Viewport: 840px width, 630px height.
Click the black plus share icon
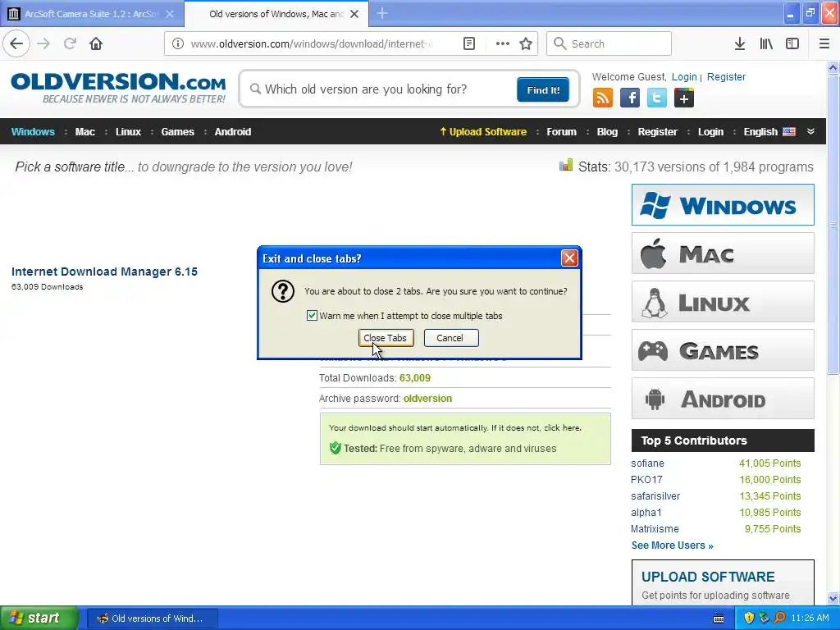(684, 98)
